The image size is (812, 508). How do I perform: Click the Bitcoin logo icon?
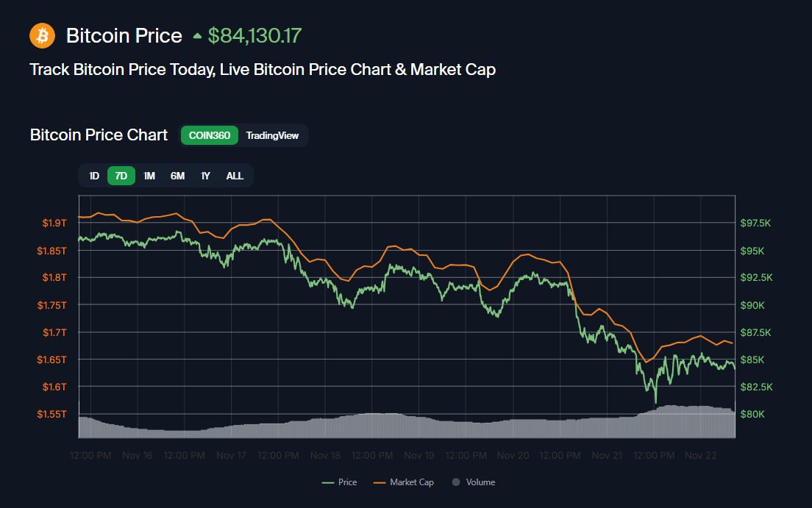click(x=42, y=35)
